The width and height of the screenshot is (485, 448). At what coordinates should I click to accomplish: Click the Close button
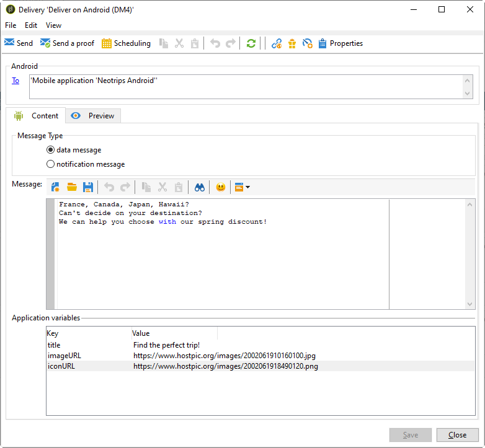(457, 435)
